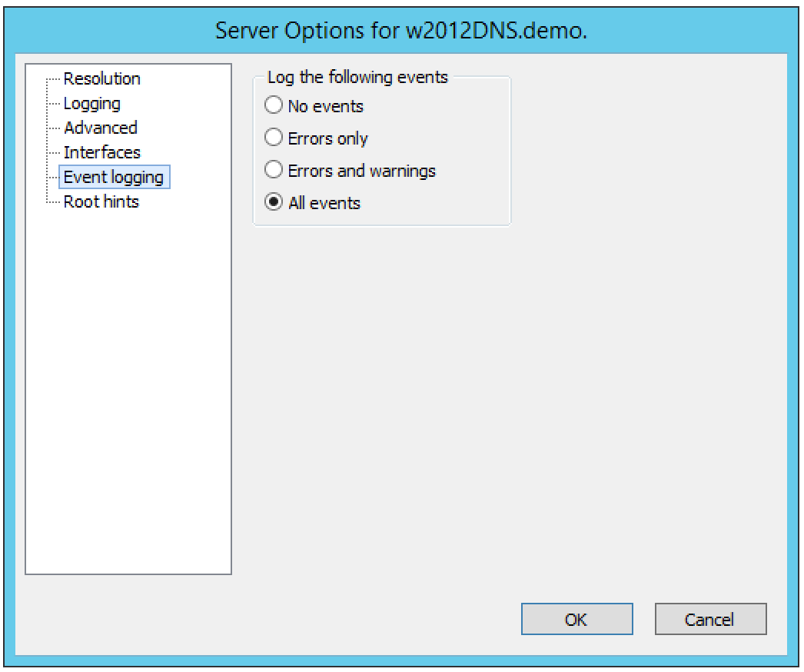Click the selected 'All events' radio circle
This screenshot has height=672, width=804.
click(x=274, y=202)
